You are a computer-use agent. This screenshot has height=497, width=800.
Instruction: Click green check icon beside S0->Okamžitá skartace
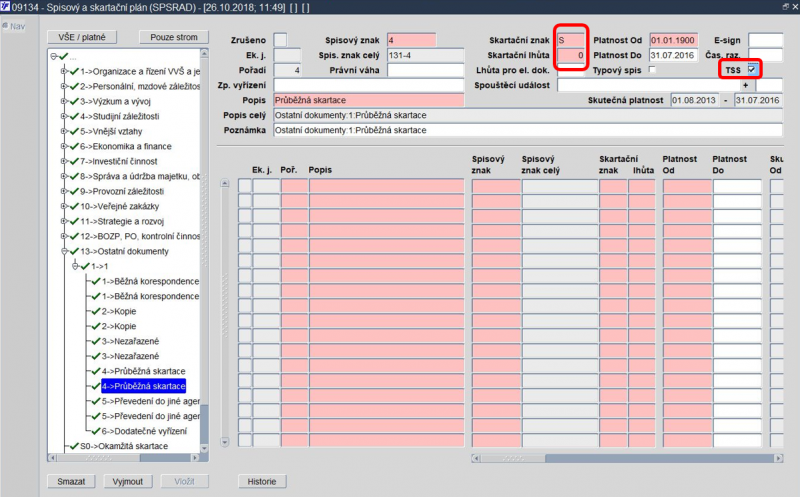(x=74, y=446)
